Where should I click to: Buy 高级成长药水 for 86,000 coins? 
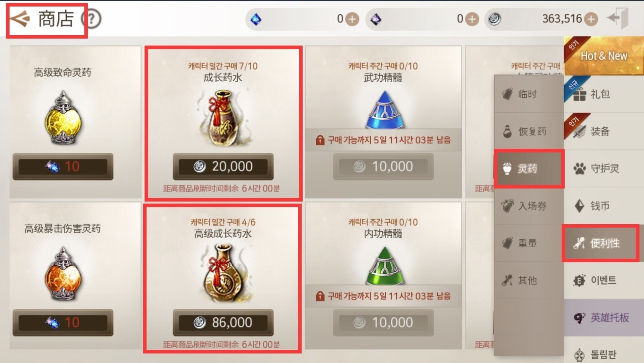tap(223, 322)
